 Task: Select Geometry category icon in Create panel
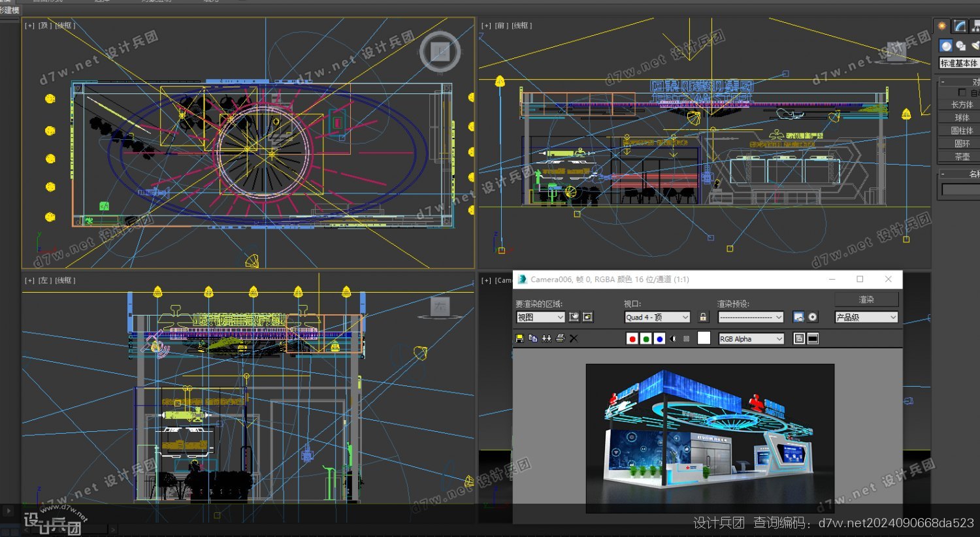(945, 45)
